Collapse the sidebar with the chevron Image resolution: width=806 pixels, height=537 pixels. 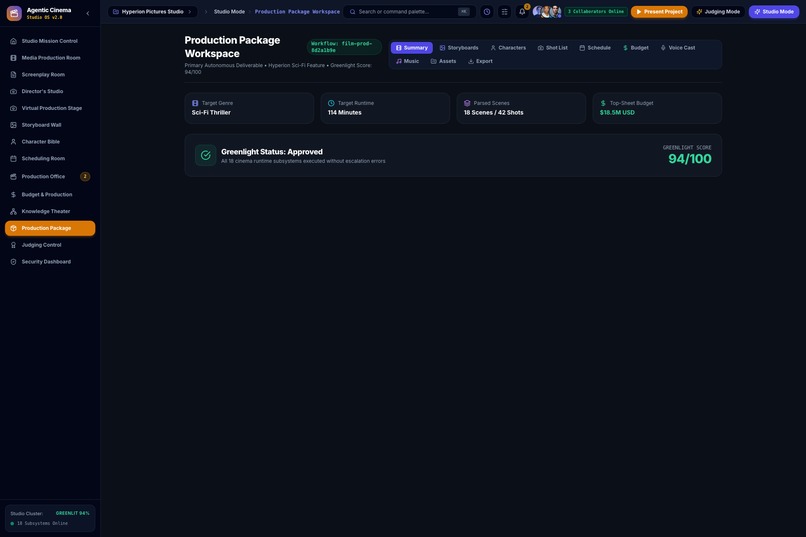[x=87, y=13]
